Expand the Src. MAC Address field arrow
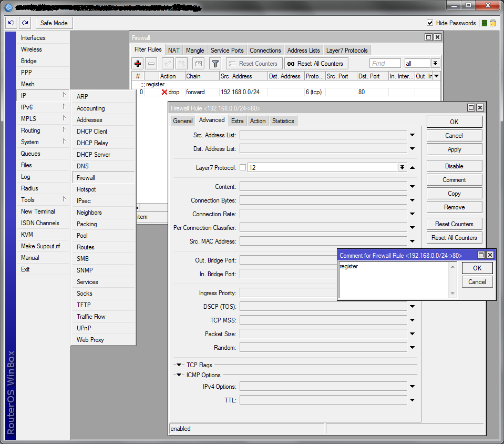Screen dimensions: 504x444 [x=413, y=241]
